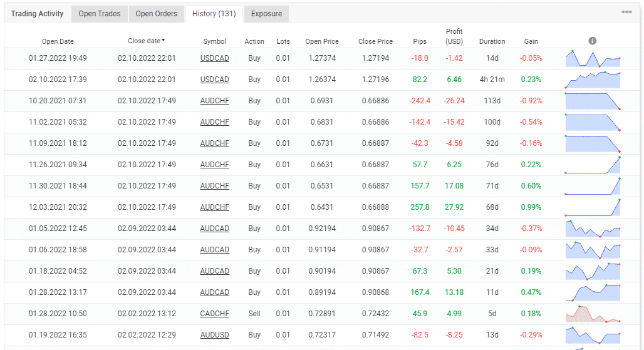
Task: Sort table by Open Price column
Action: 322,41
